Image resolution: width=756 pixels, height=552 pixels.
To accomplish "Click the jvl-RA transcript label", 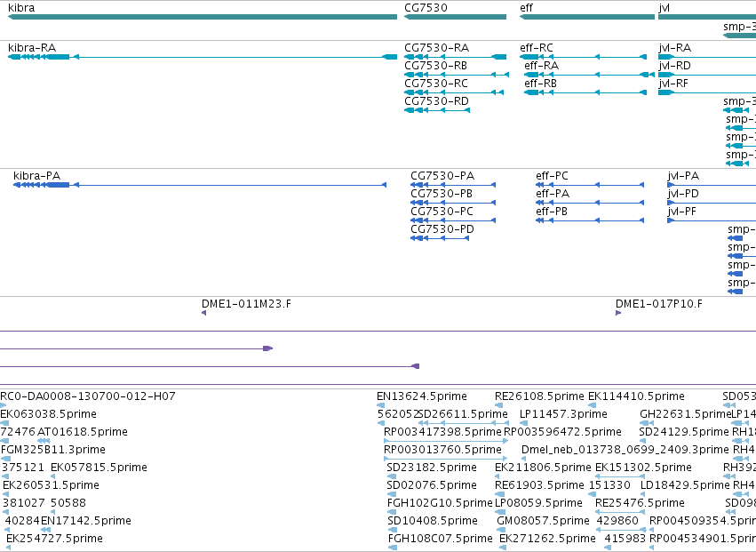I will [x=674, y=48].
